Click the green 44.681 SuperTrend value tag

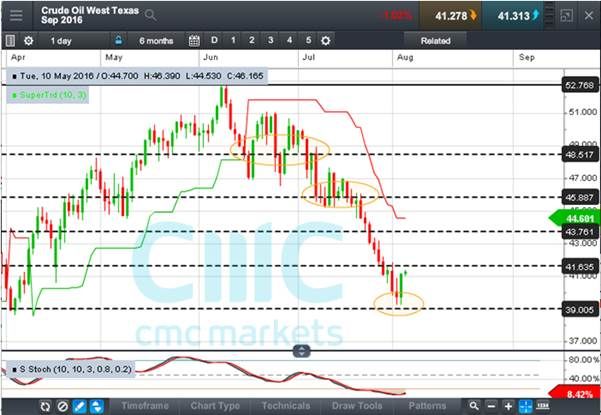[x=575, y=218]
